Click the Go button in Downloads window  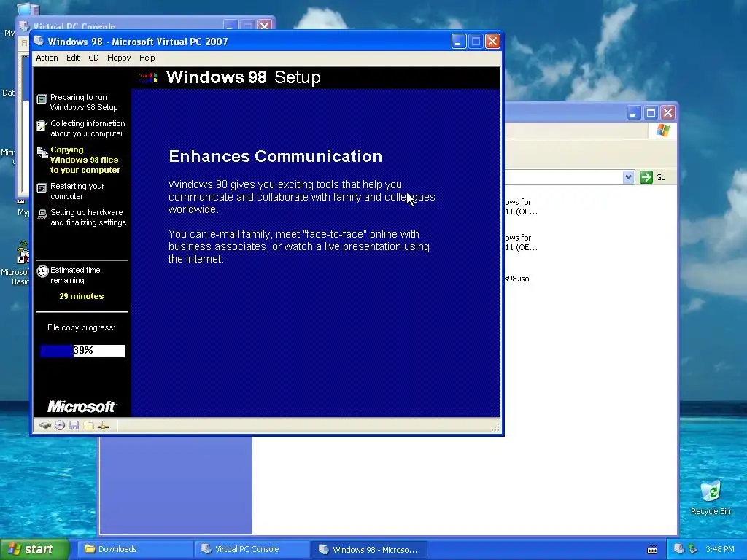(x=653, y=177)
